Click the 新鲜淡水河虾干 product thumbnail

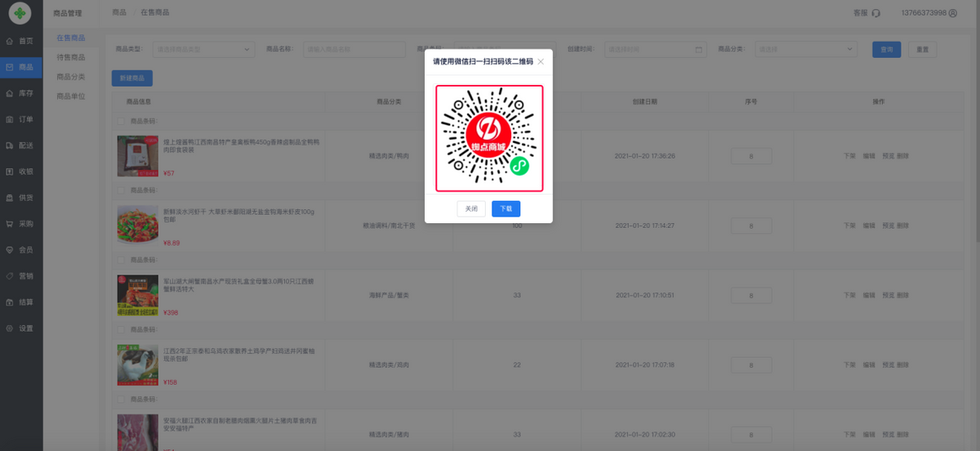[x=138, y=225]
